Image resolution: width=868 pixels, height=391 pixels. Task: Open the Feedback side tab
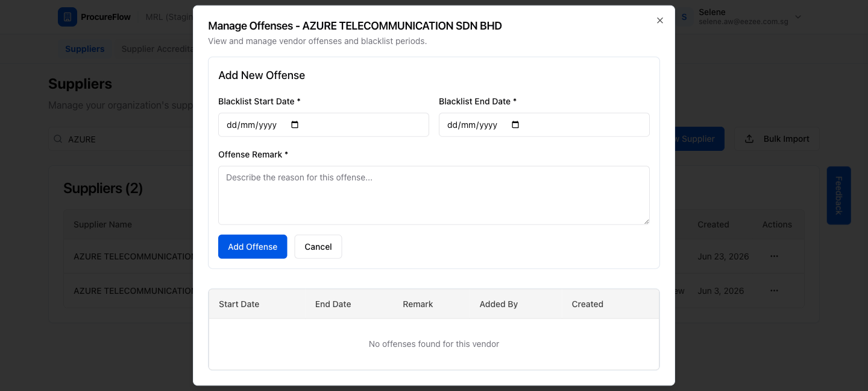coord(838,195)
